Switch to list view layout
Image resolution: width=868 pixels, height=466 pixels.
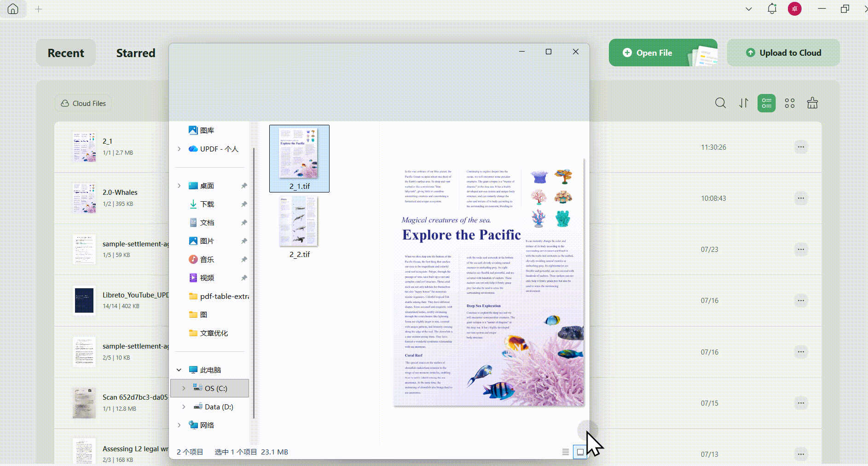point(767,103)
